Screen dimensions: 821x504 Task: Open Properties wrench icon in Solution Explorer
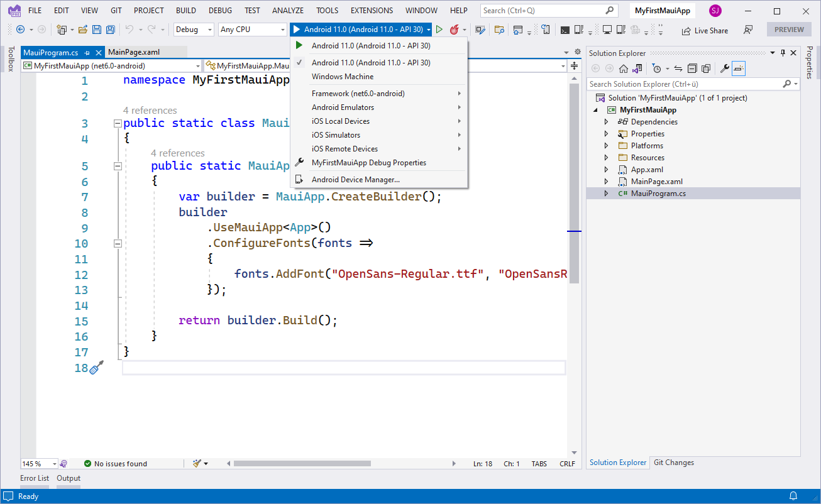[x=724, y=68]
